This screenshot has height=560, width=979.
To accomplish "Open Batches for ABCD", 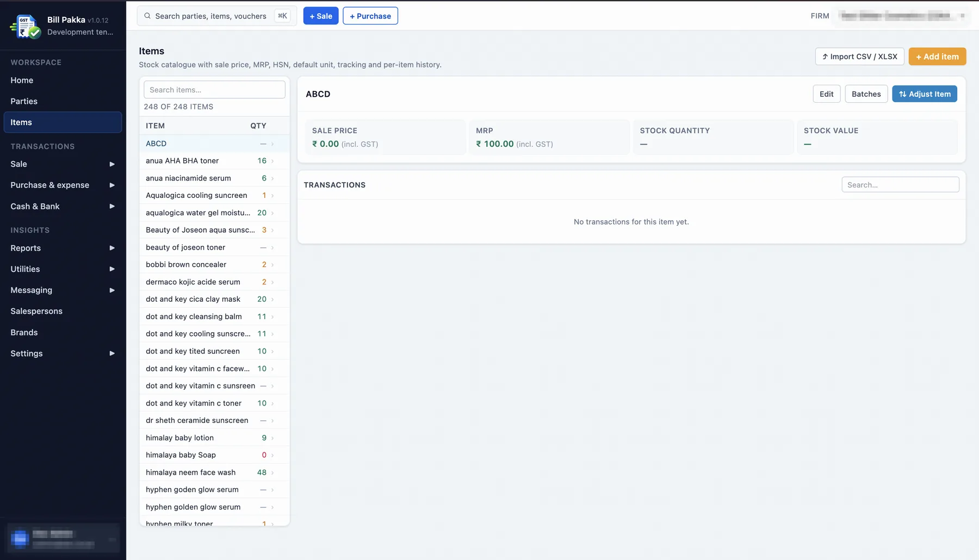I will (866, 94).
